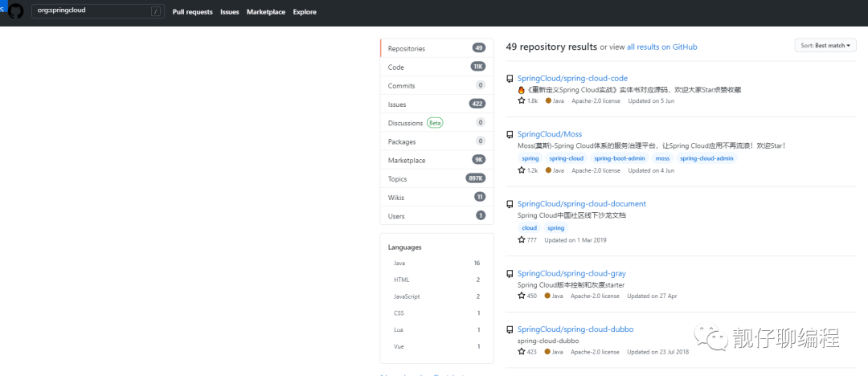Click the fire emoji in spring-cloud-code description
This screenshot has height=376, width=868.
pos(521,90)
